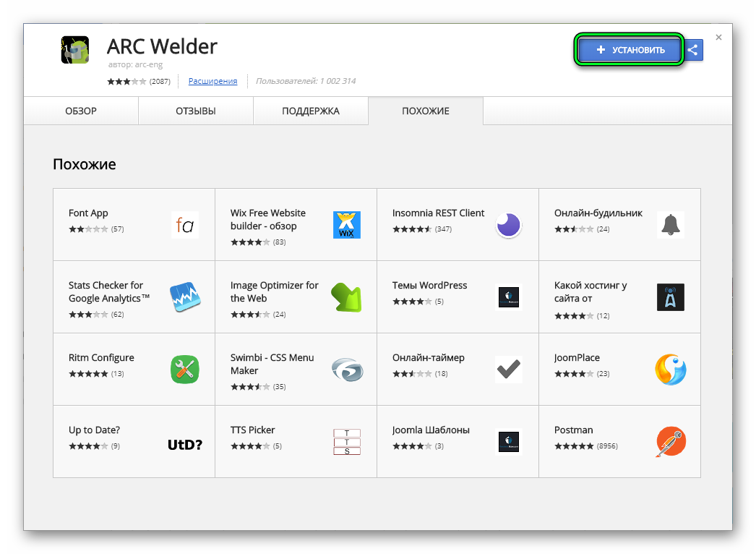This screenshot has width=756, height=554.
Task: Click the bell icon for Онлайн-будильник
Action: (671, 225)
